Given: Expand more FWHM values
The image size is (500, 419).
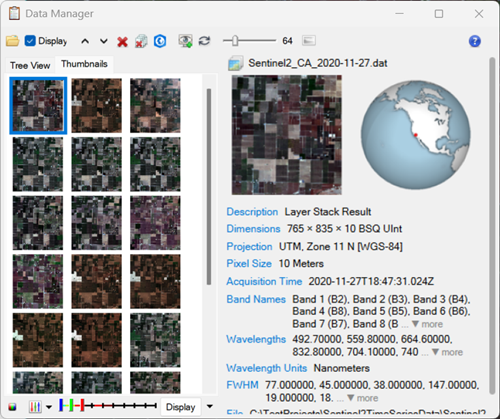Looking at the screenshot, I should (363, 398).
